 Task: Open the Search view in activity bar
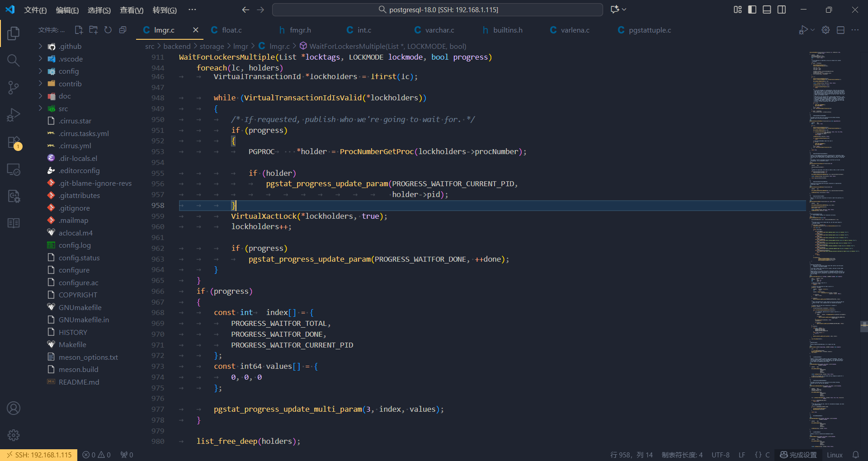coord(14,60)
